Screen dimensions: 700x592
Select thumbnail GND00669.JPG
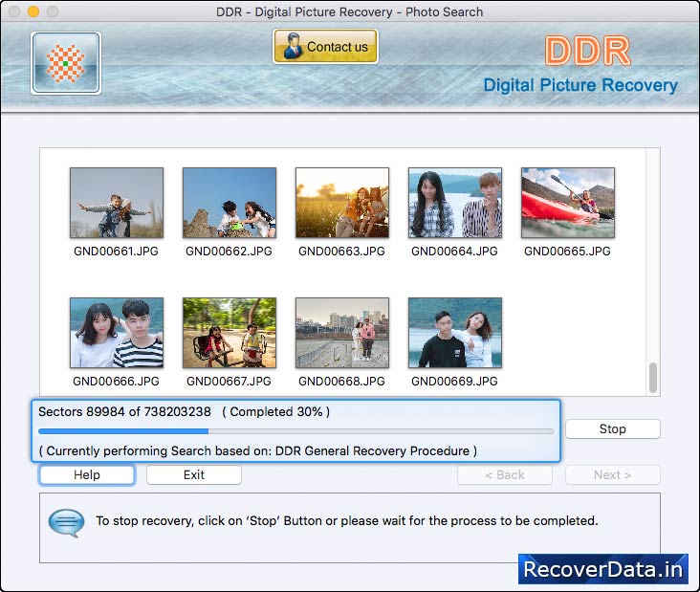[x=455, y=333]
